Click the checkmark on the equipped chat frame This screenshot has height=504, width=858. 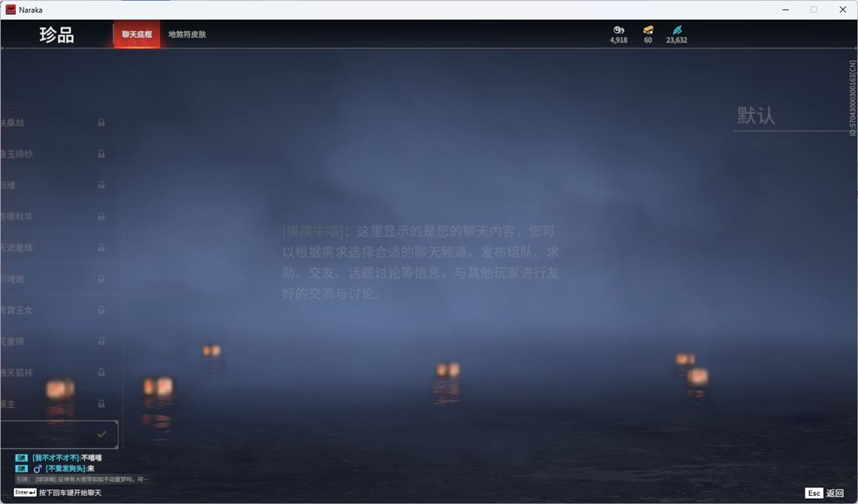pos(102,434)
